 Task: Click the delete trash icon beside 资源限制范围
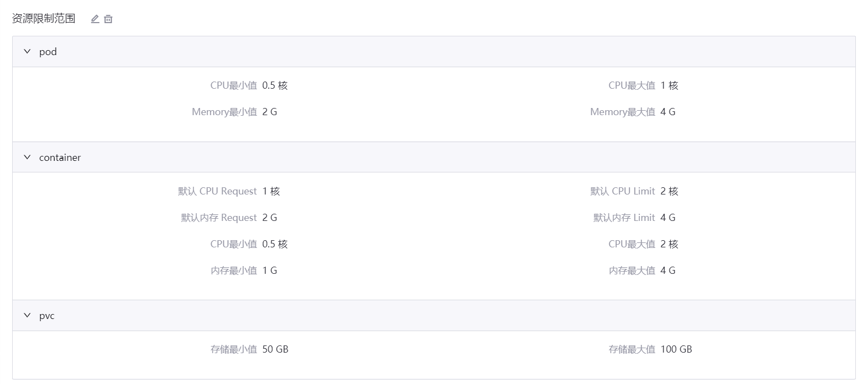108,18
